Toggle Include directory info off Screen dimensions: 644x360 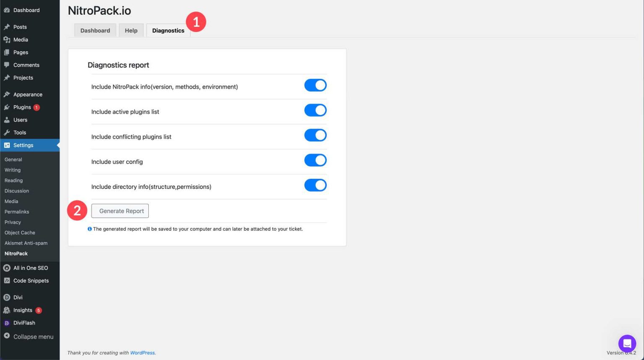(315, 185)
